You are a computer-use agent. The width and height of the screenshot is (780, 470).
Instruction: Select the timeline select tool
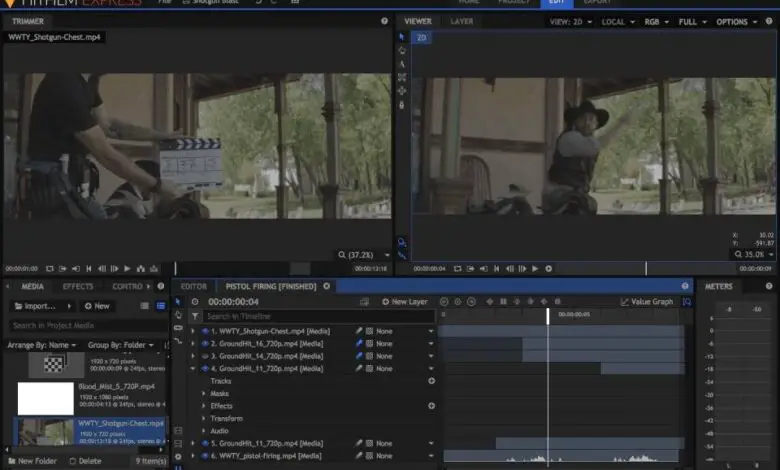click(178, 302)
